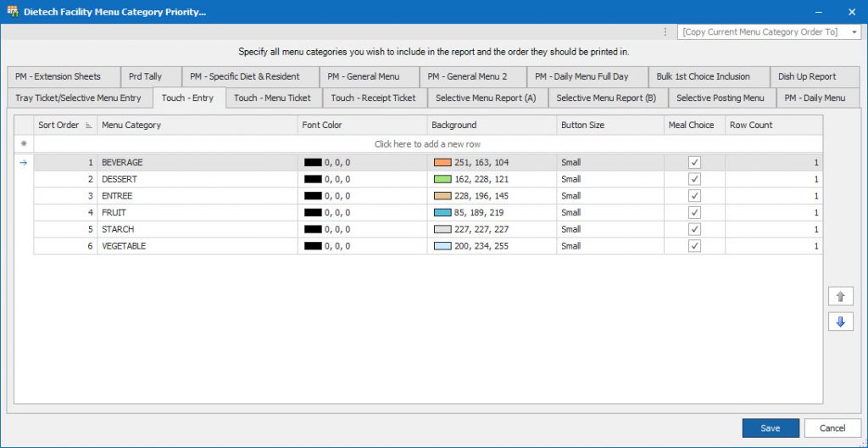Select the BEVERAGE row arrow indicator
This screenshot has height=448, width=868.
click(24, 162)
